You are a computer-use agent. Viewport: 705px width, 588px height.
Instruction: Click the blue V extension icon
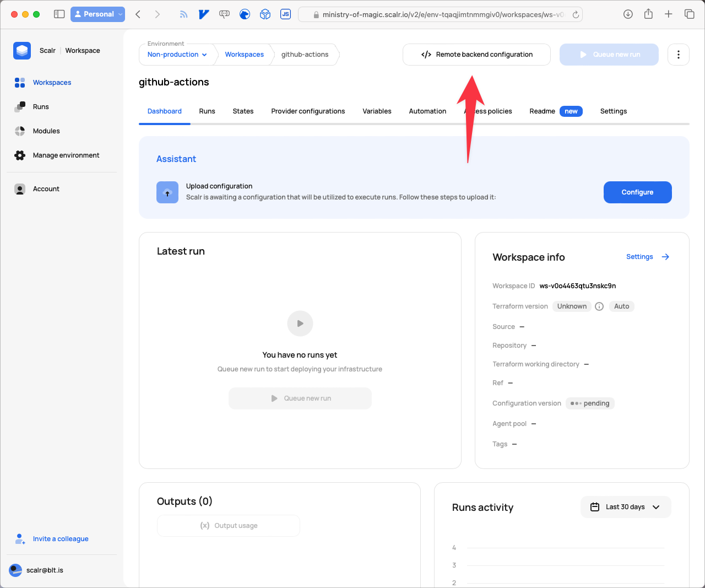click(204, 14)
